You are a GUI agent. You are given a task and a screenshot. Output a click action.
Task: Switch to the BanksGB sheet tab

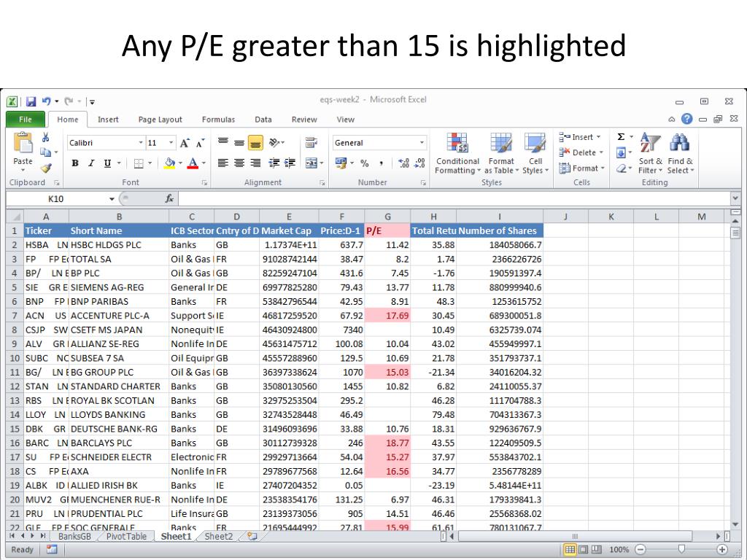74,536
